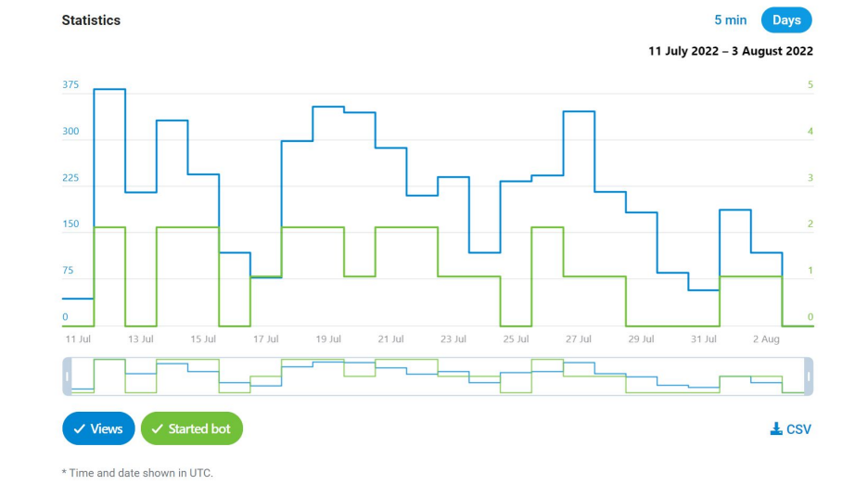The height and width of the screenshot is (485, 868).
Task: Click the CSV download arrow icon
Action: [776, 428]
